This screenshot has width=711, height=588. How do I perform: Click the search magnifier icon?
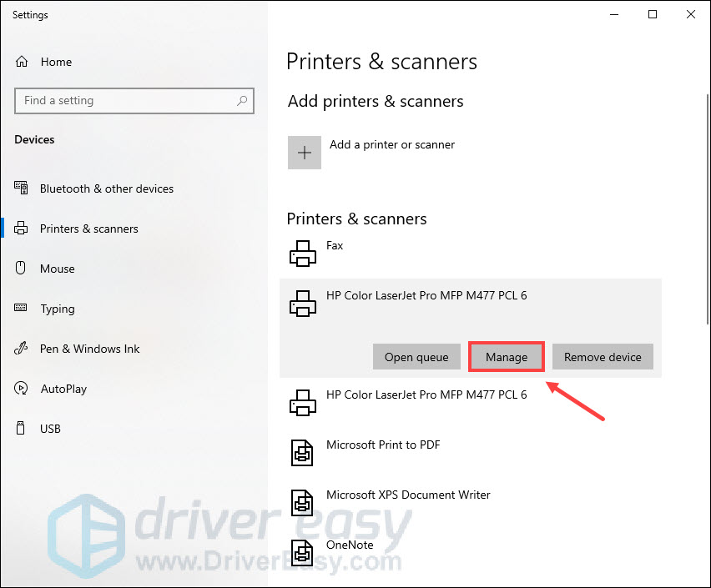(242, 101)
